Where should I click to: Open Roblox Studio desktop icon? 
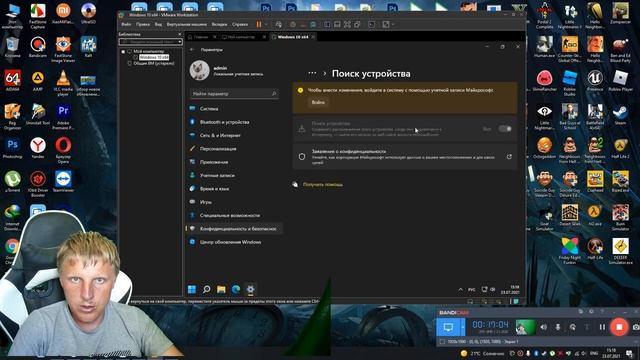569,83
